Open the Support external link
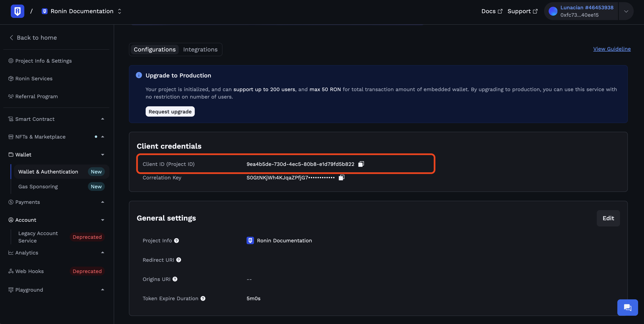Viewport: 644px width, 324px height. [522, 11]
